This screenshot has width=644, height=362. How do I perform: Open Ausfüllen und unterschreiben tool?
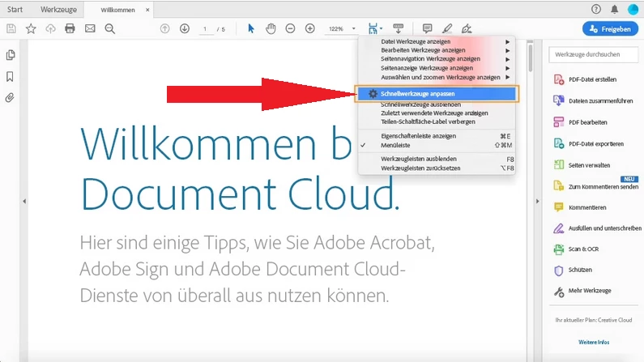[x=597, y=228]
